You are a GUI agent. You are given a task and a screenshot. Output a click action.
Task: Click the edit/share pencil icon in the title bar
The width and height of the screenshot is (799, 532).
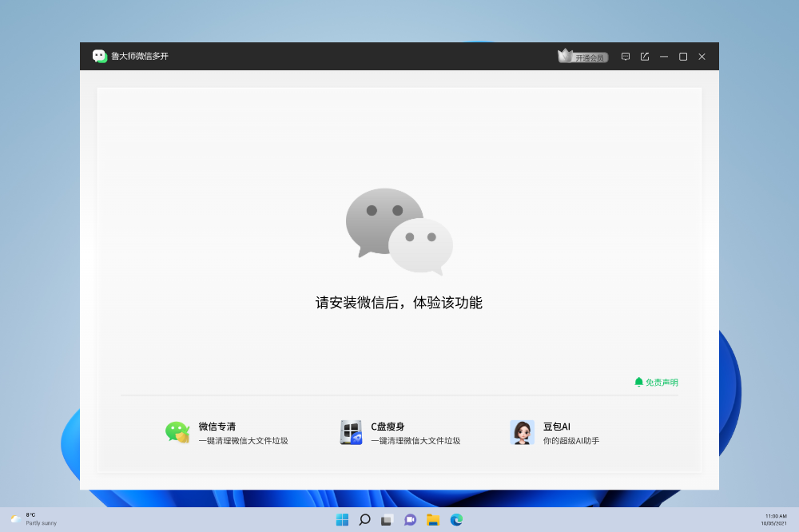click(x=645, y=56)
